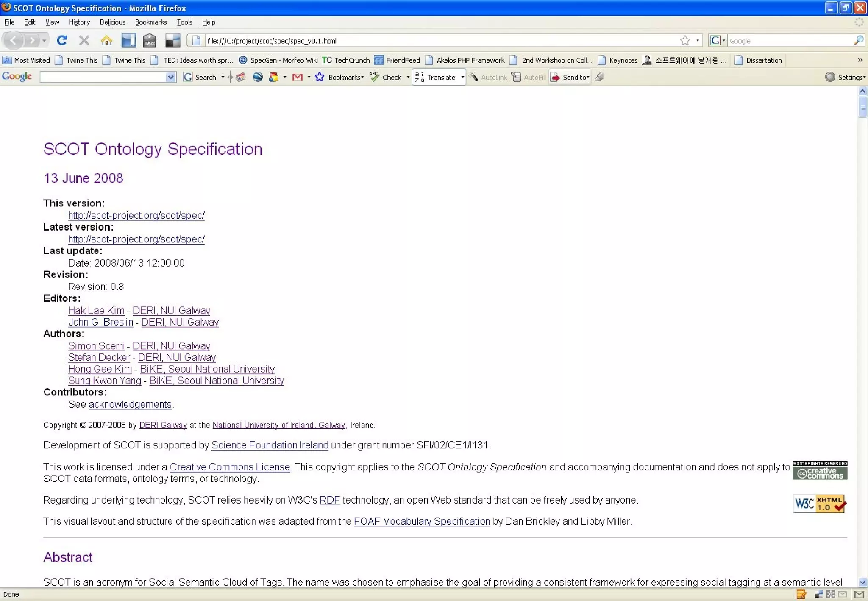Click the W3C XHTML 1.0 validation badge
Image resolution: width=868 pixels, height=601 pixels.
tap(819, 504)
